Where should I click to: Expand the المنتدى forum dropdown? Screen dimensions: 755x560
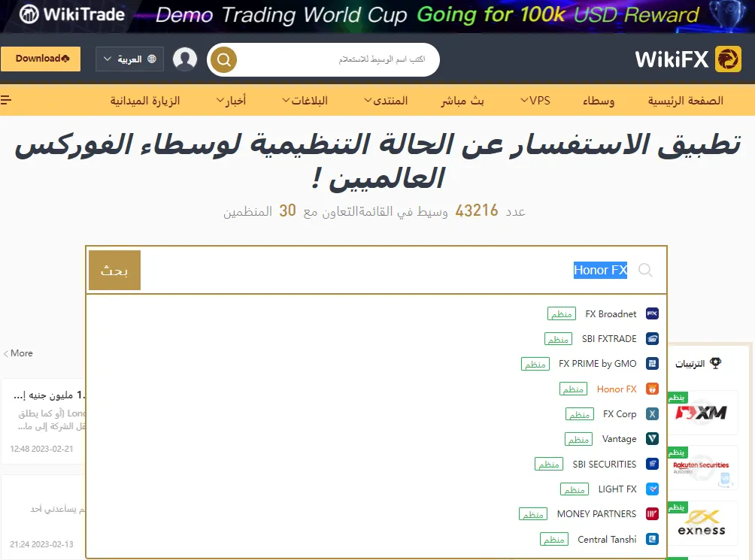point(386,101)
